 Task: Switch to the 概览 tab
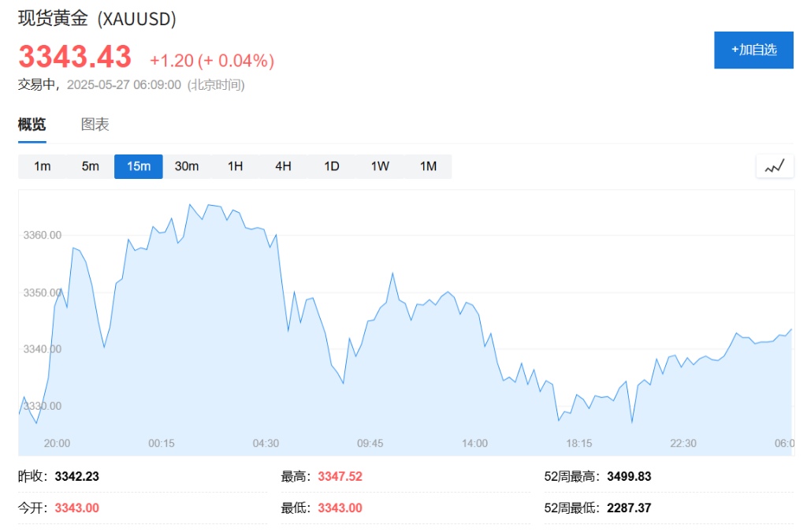32,125
